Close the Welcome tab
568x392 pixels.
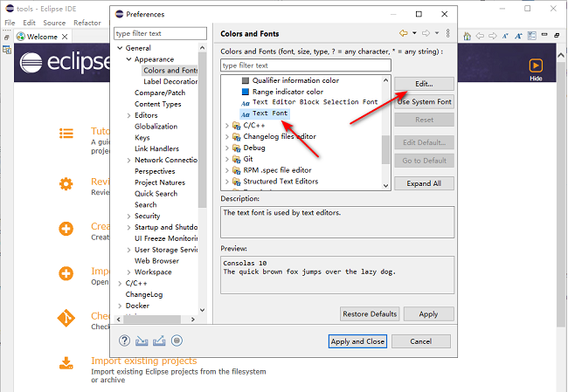tap(65, 37)
